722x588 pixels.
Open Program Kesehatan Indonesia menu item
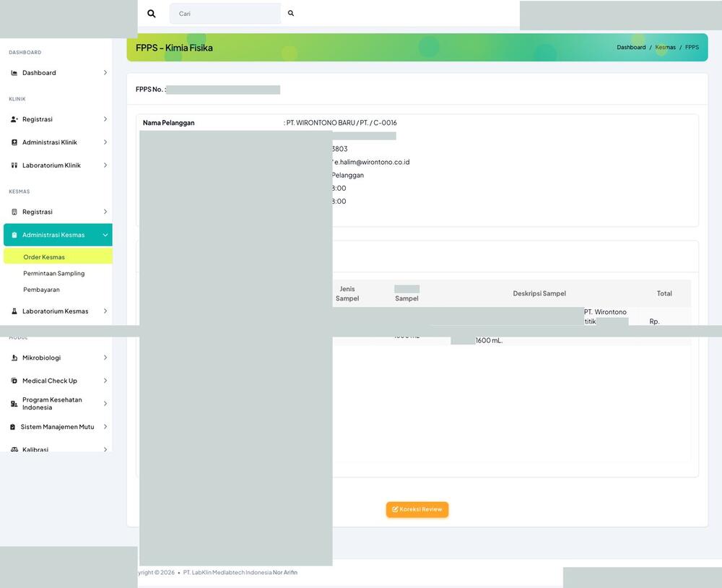(58, 404)
